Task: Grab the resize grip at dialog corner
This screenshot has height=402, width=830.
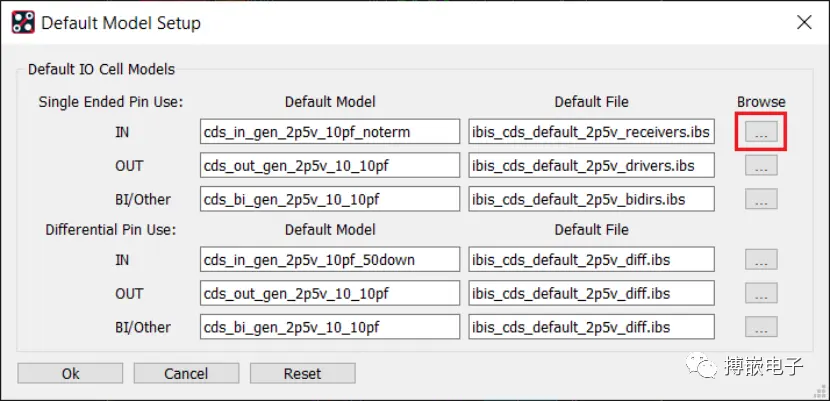Action: pos(822,393)
